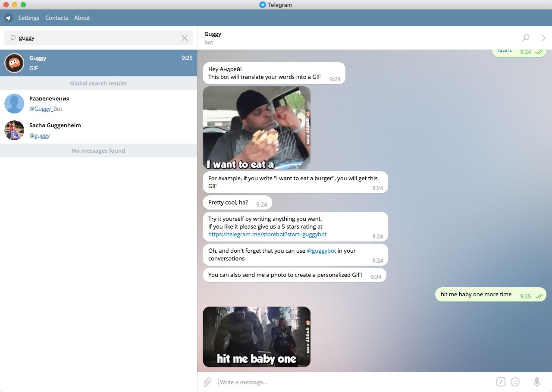This screenshot has width=552, height=392.
Task: Click search-in-chat magnifier icon in header
Action: 526,38
